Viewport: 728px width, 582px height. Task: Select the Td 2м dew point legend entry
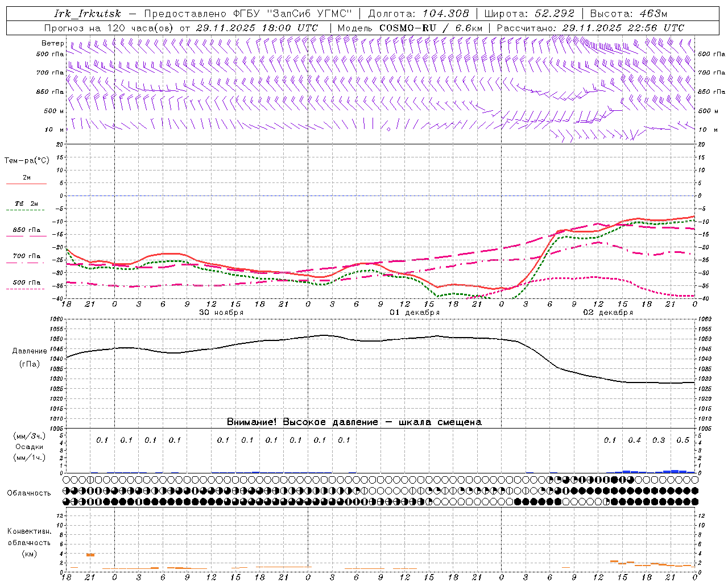coord(26,204)
